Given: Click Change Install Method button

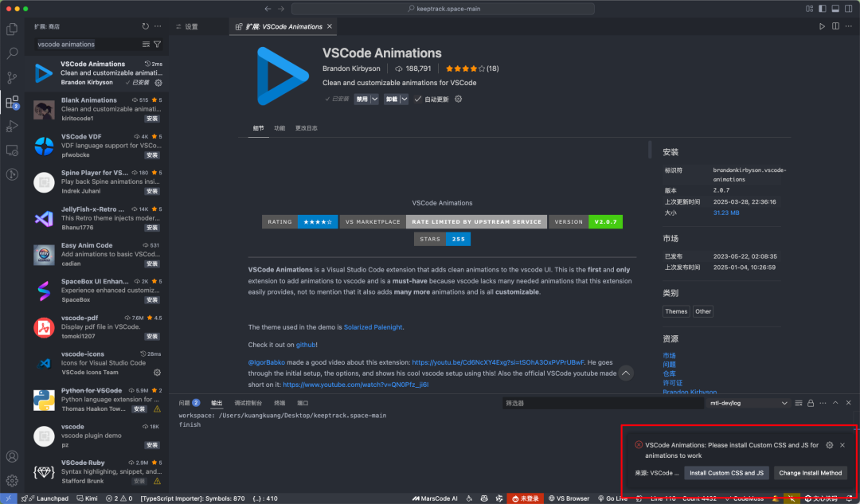Looking at the screenshot, I should click(x=810, y=473).
